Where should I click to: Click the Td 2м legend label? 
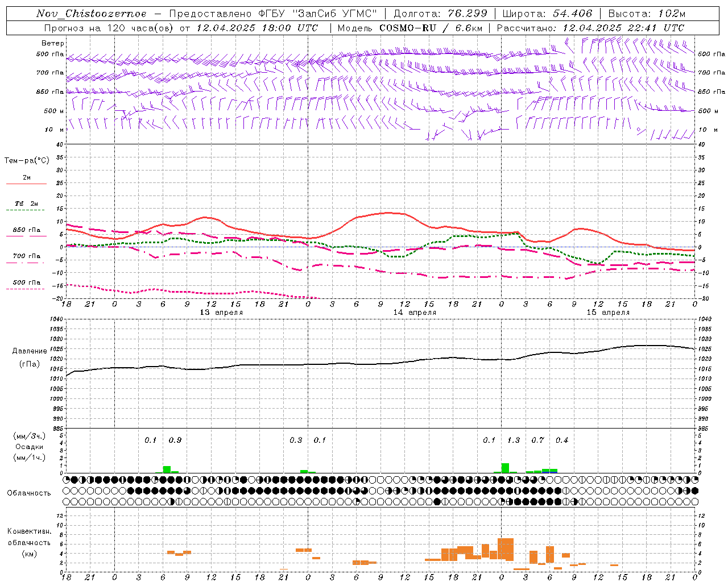coord(27,203)
